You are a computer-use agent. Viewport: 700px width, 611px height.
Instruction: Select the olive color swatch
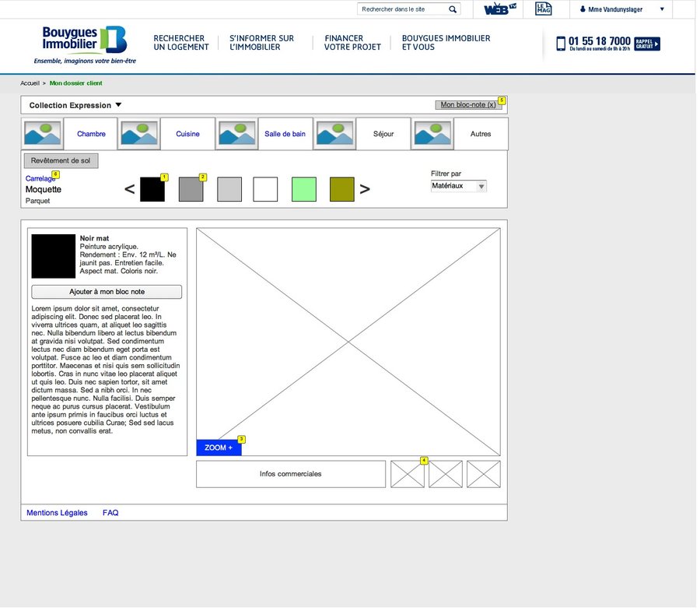341,189
